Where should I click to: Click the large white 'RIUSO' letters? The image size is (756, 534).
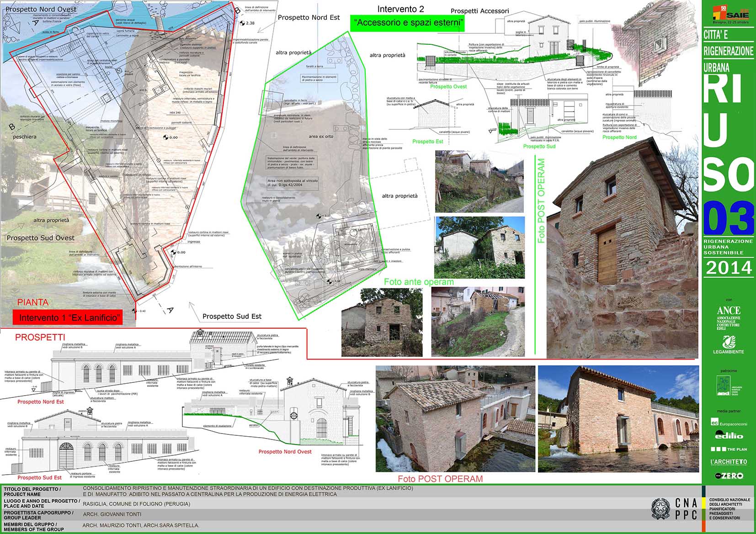click(729, 134)
